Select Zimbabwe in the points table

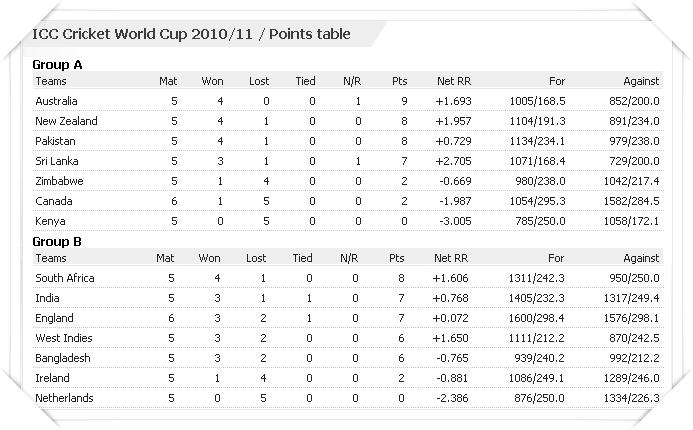tap(59, 181)
